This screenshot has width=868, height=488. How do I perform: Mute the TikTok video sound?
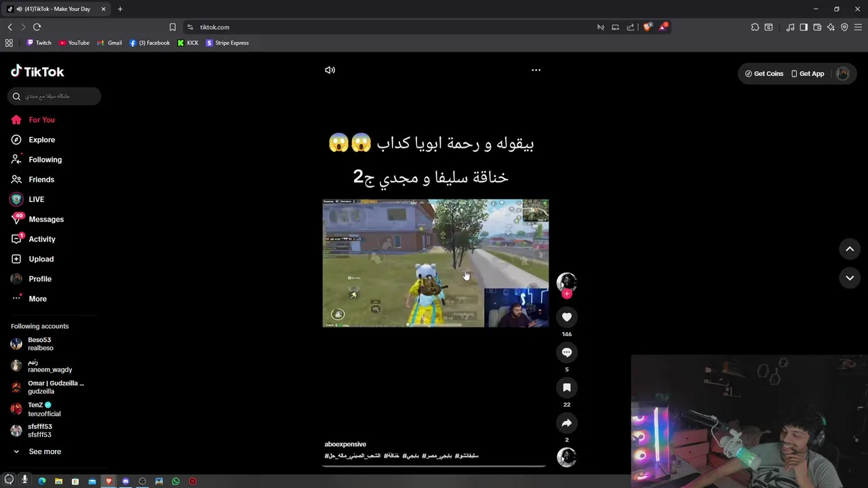pyautogui.click(x=330, y=70)
